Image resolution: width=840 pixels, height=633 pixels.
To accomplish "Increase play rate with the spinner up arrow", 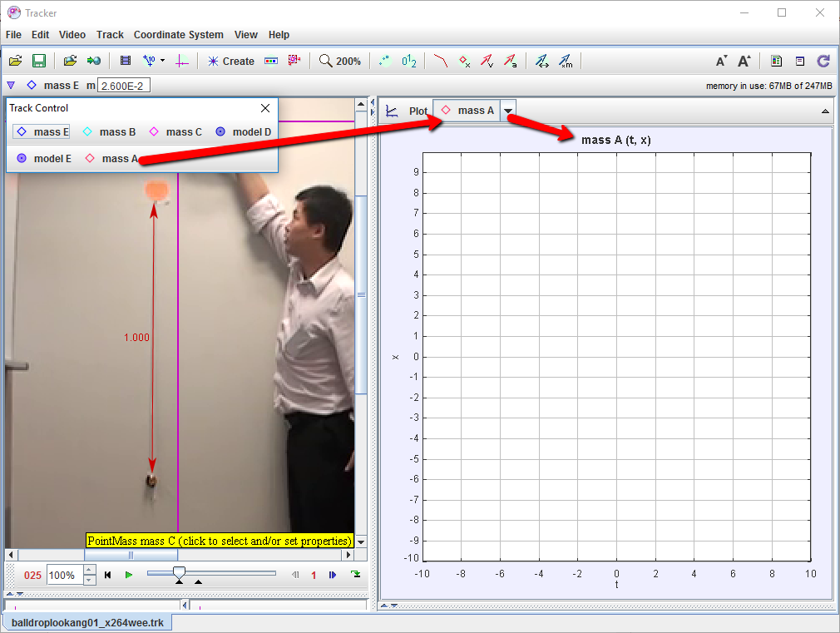I will [x=90, y=570].
